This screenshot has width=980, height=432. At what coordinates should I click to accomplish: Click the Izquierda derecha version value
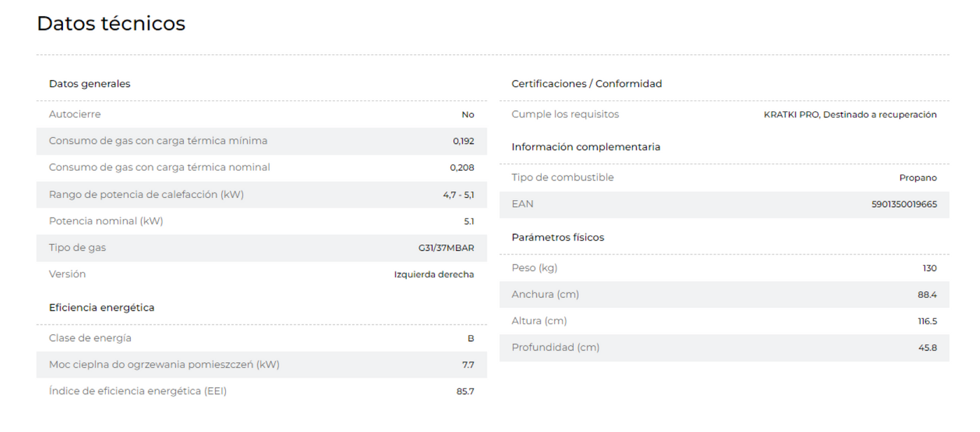tap(434, 275)
